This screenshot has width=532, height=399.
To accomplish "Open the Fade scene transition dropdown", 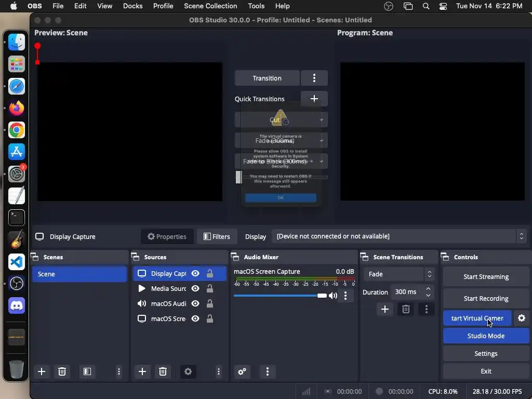I will pos(398,274).
